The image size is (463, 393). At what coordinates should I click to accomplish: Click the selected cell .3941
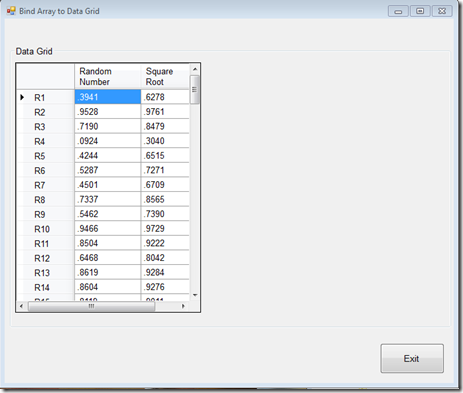pos(108,97)
